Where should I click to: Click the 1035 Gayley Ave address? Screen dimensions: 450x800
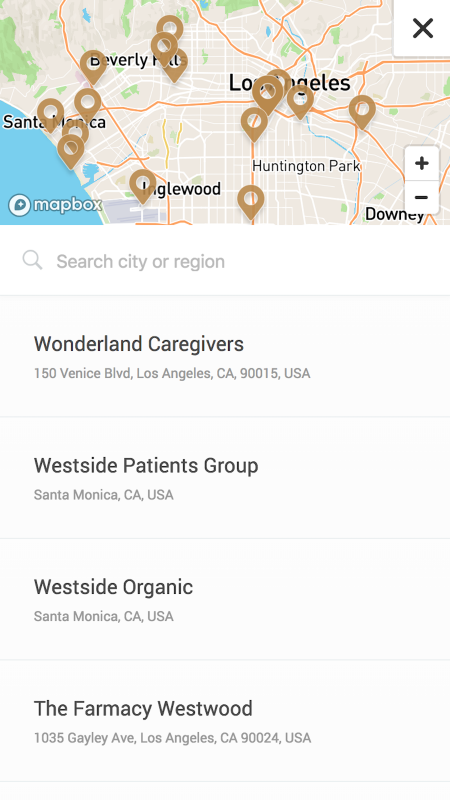coord(172,738)
